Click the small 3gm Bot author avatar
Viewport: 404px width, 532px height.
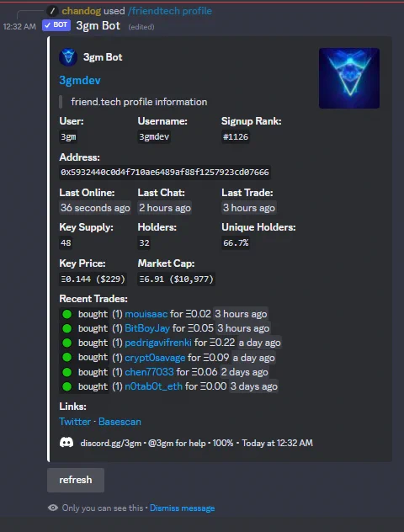pos(68,57)
